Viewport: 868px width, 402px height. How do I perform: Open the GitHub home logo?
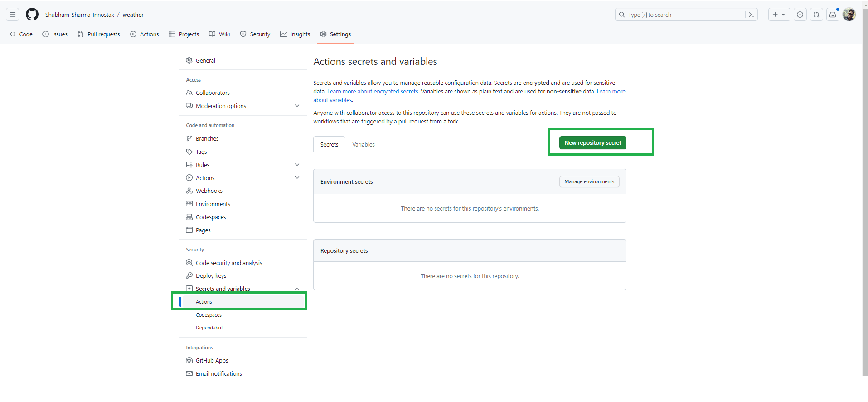(x=32, y=15)
